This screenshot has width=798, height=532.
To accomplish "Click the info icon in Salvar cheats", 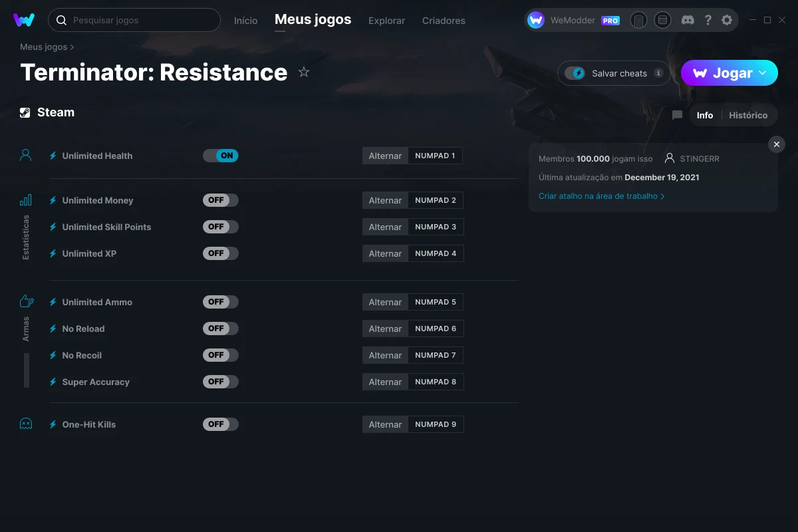I will 658,73.
